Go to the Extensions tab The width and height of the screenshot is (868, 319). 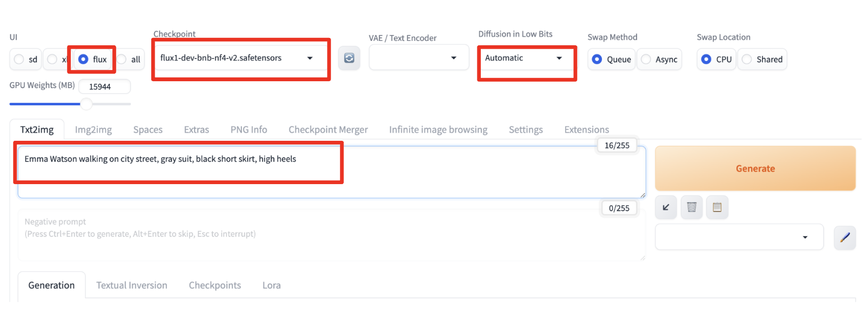point(586,129)
